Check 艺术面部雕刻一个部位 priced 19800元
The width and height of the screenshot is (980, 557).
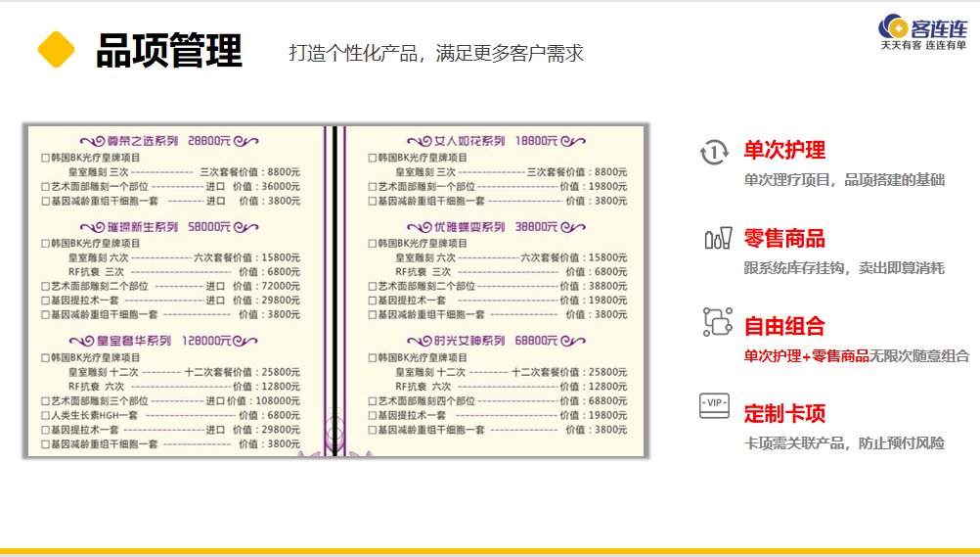click(x=373, y=187)
